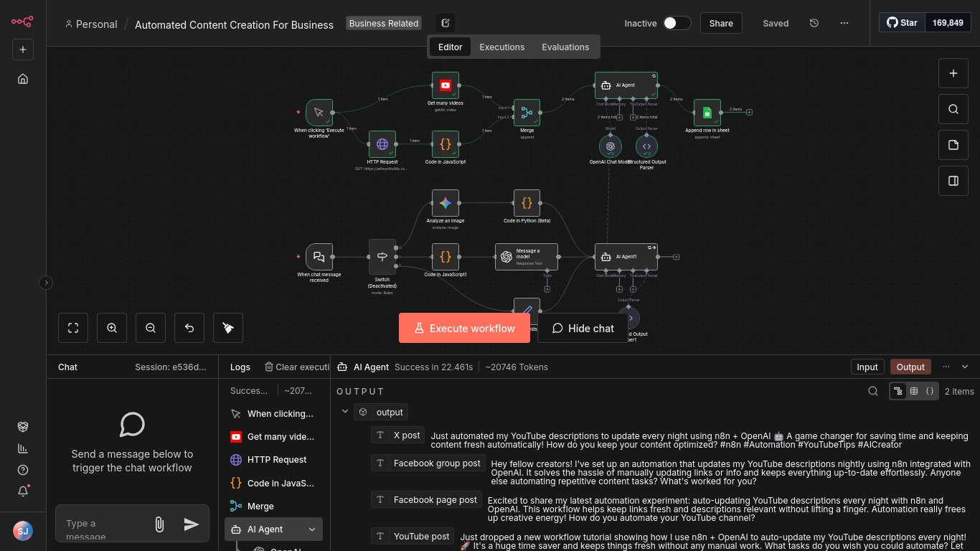Attach a file to chat message
The height and width of the screenshot is (551, 980).
(x=159, y=524)
